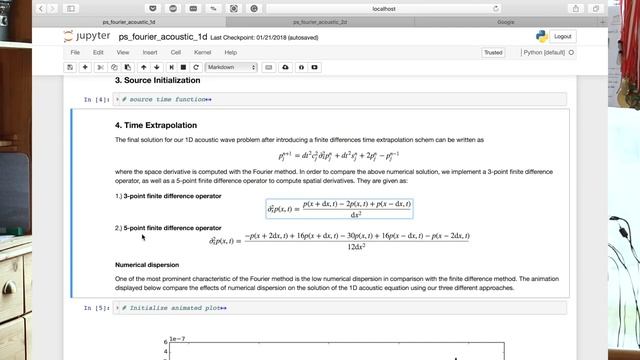
Task: Click the Trusted notebook button
Action: (x=493, y=52)
